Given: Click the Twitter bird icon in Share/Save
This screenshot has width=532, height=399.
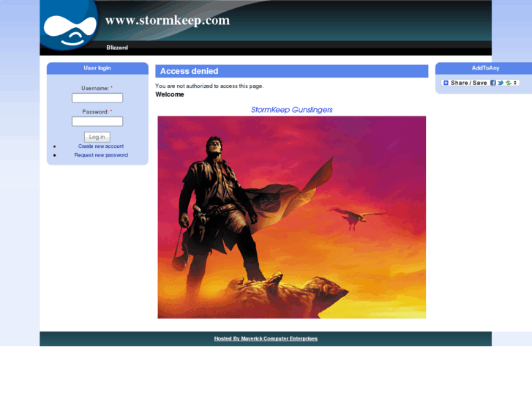Looking at the screenshot, I should tap(501, 83).
